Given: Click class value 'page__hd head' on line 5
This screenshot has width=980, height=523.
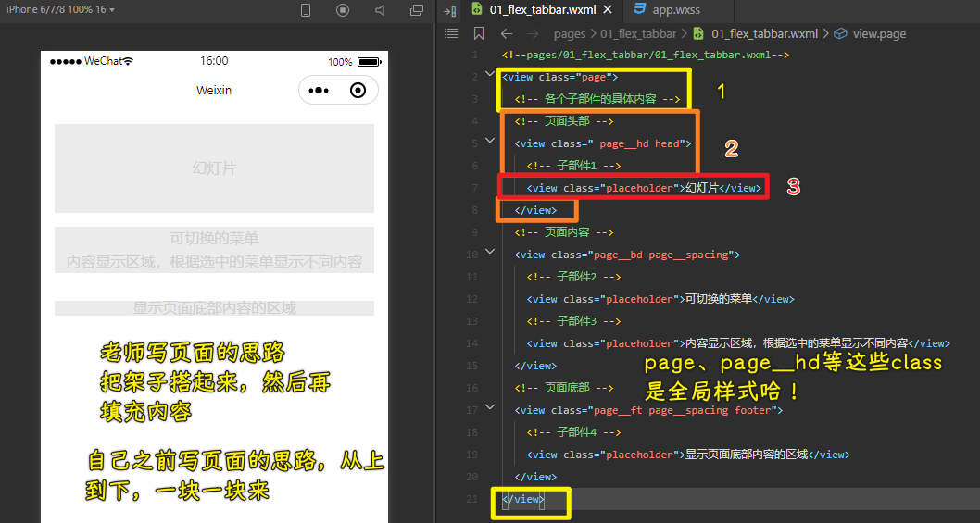Looking at the screenshot, I should coord(639,143).
